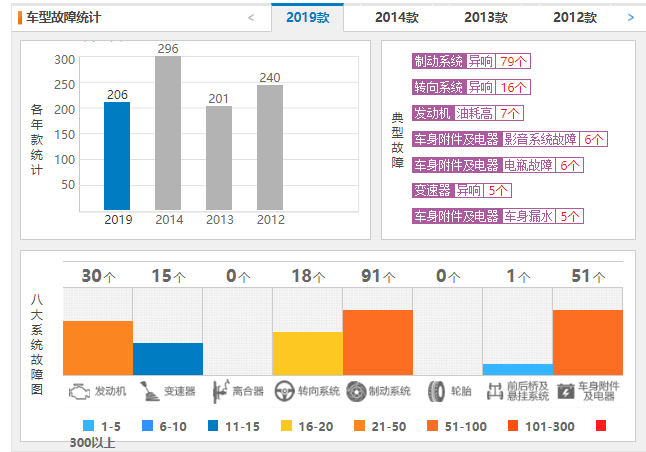Select the gray 2013 bar showing 201
646x452 pixels.
(219, 158)
